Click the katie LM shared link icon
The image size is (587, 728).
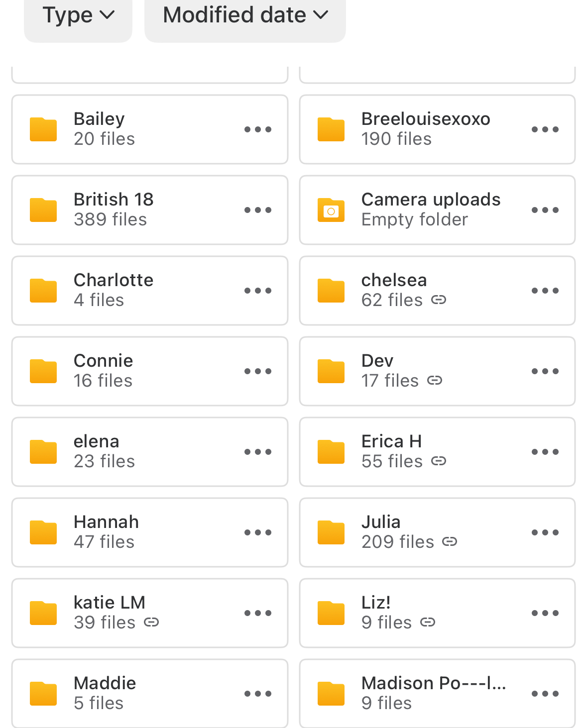[151, 623]
